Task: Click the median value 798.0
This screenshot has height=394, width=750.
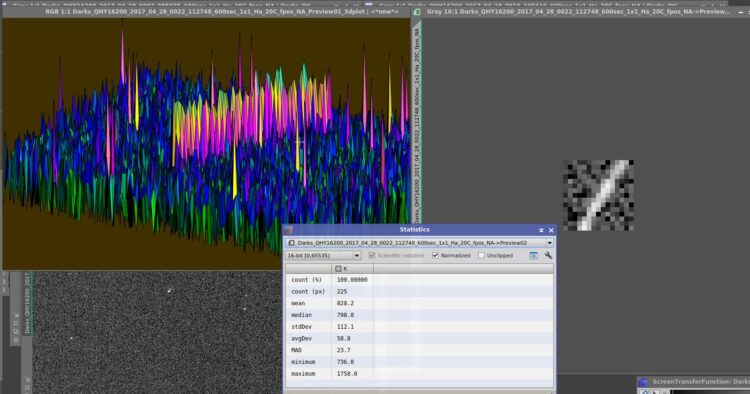Action: point(345,315)
